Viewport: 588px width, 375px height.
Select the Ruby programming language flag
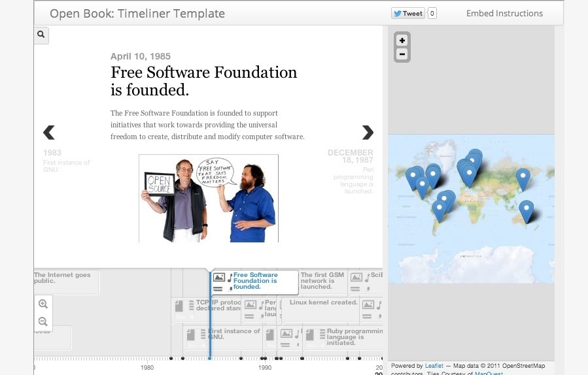[x=343, y=338]
